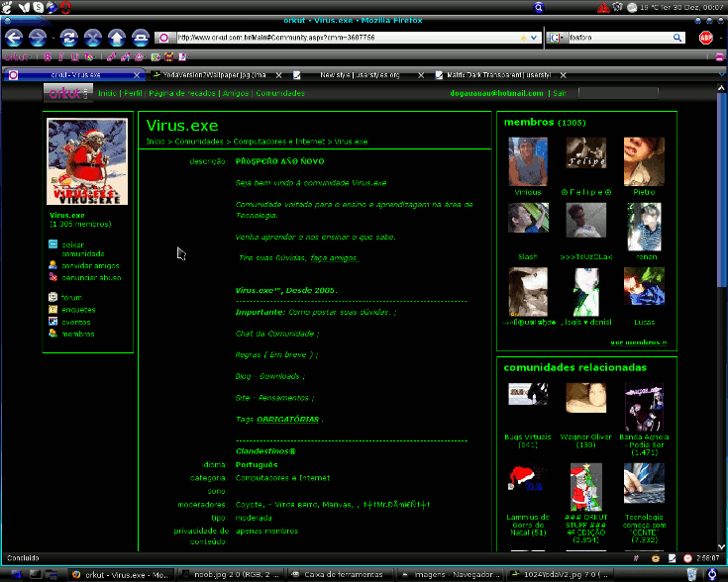
Task: Open the Adblock Plus dropdown arrow
Action: [x=721, y=38]
